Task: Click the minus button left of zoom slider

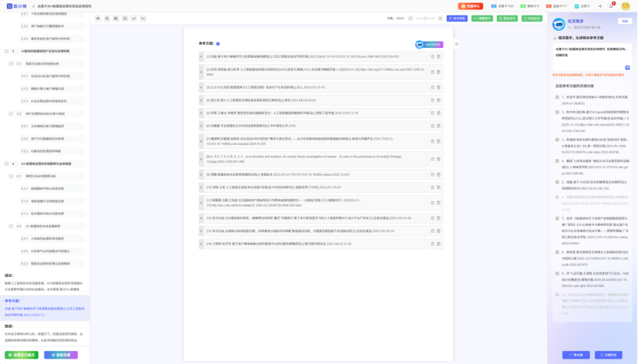Action: tap(410, 19)
